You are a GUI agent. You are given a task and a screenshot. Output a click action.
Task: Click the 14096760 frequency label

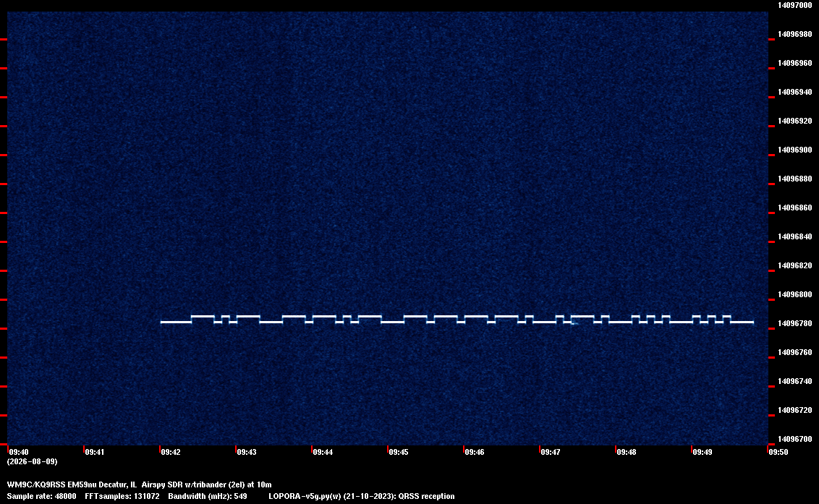click(795, 353)
